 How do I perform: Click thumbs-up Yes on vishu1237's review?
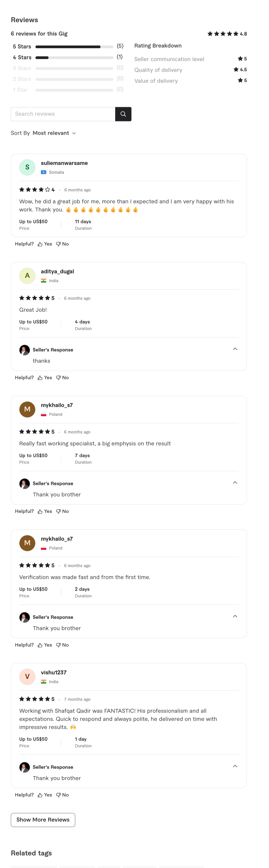click(45, 795)
